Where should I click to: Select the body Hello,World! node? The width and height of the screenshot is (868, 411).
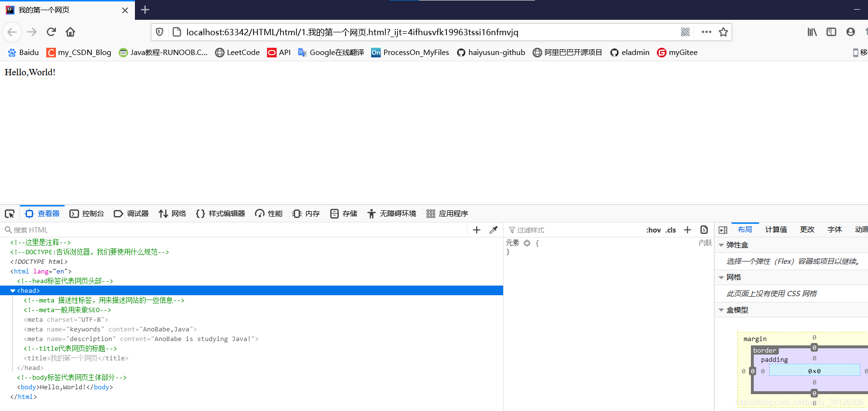tap(65, 387)
